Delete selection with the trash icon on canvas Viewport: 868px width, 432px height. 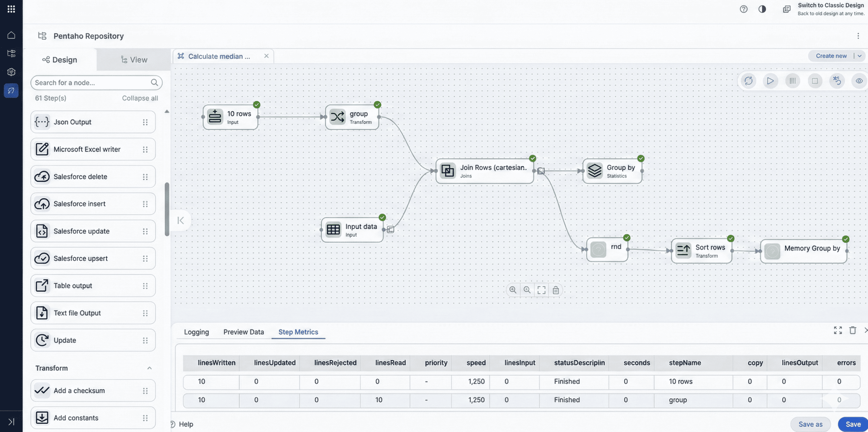point(555,290)
